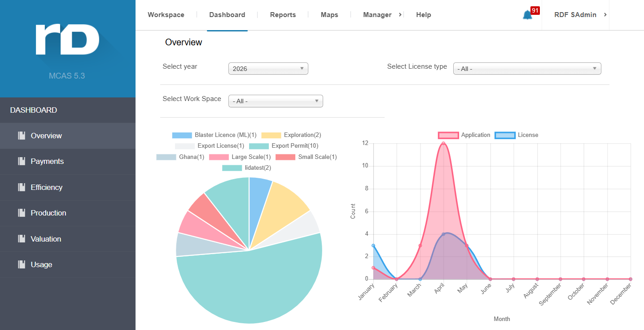Click the book icon beside Production
This screenshot has width=644, height=330.
21,213
